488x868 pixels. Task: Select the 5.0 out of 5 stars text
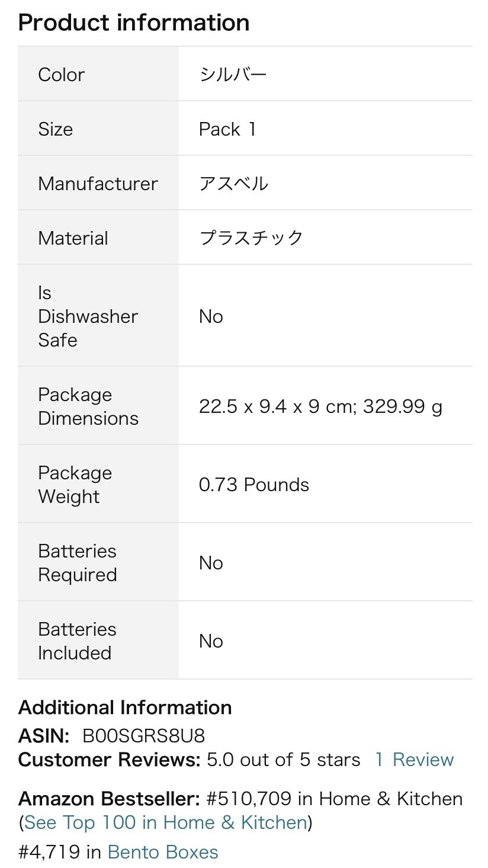pyautogui.click(x=284, y=760)
